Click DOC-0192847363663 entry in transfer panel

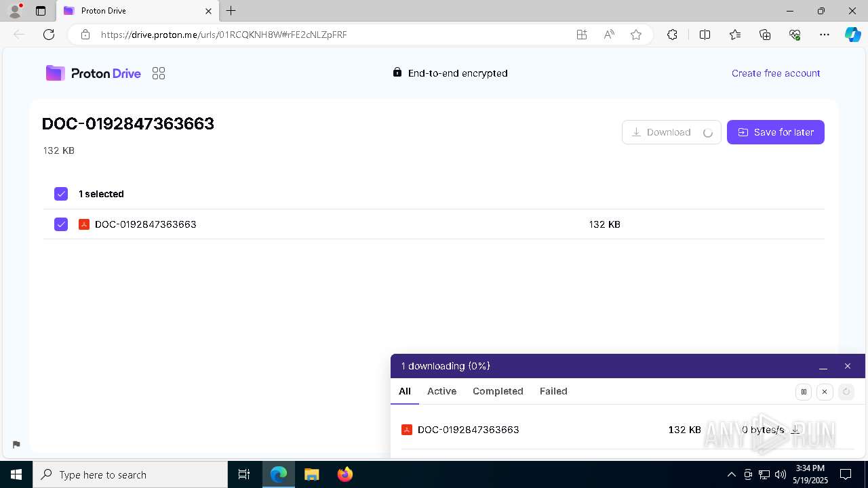pyautogui.click(x=469, y=430)
